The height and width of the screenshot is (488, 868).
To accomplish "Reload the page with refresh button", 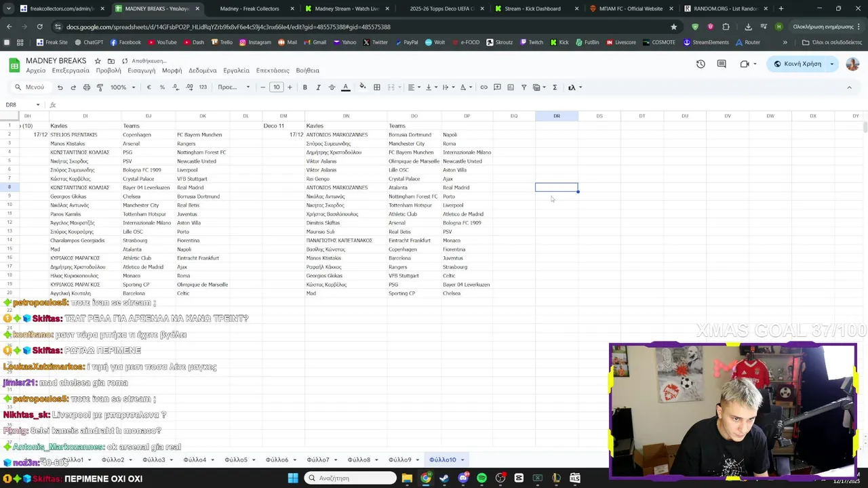I will (39, 26).
